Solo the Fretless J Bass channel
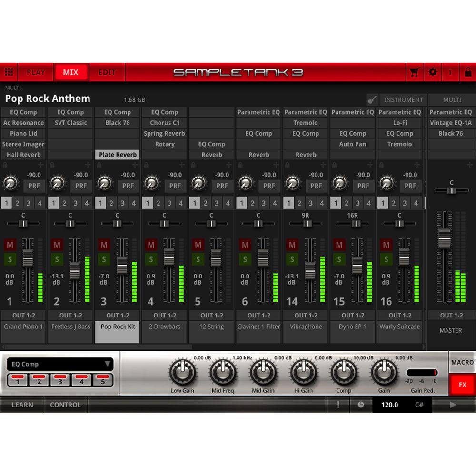Image resolution: width=476 pixels, height=476 pixels. pos(57,259)
